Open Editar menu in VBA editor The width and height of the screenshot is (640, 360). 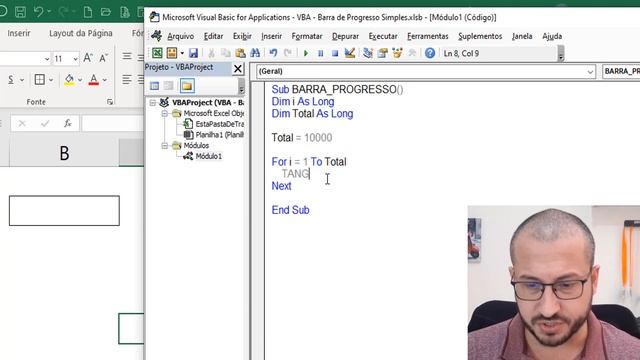coord(213,36)
